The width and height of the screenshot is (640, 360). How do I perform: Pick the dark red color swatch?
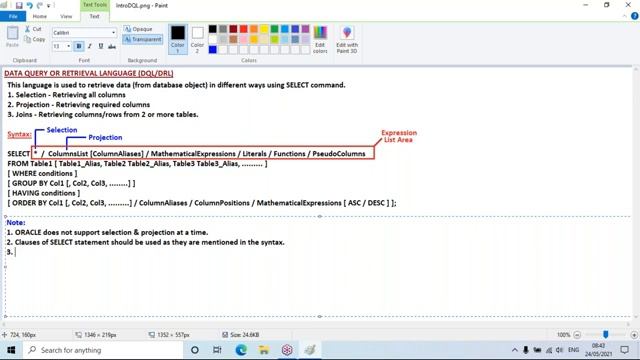233,29
